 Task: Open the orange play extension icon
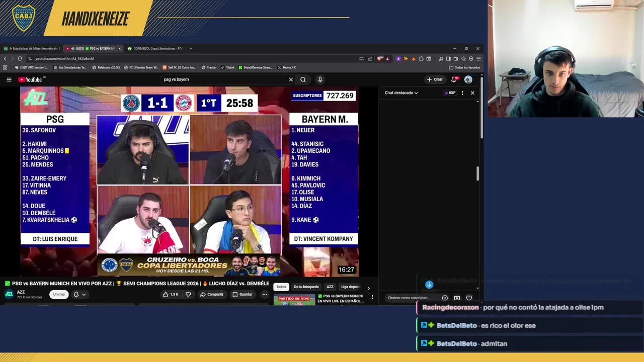406,59
